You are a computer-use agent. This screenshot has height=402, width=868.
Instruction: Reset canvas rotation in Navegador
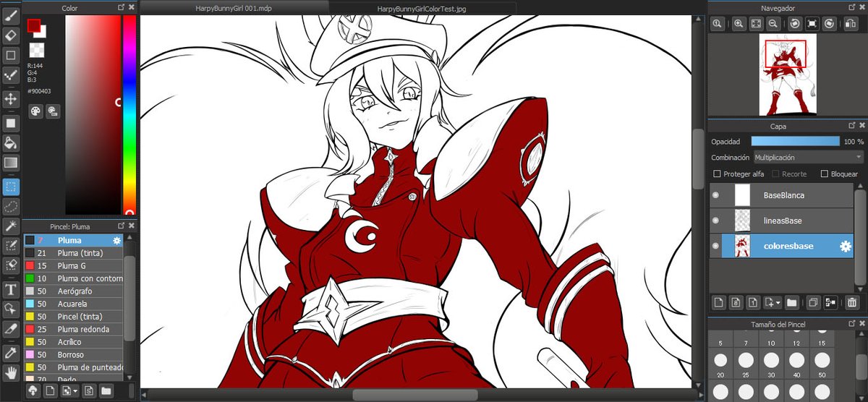pos(812,24)
